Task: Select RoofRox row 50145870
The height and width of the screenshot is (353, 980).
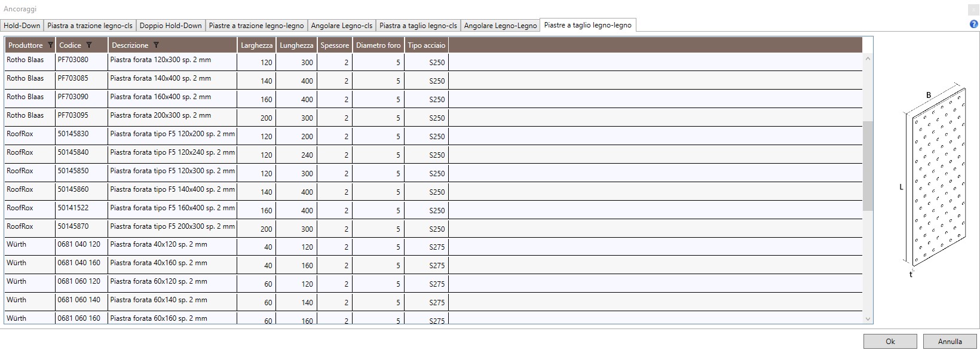Action: click(x=433, y=229)
